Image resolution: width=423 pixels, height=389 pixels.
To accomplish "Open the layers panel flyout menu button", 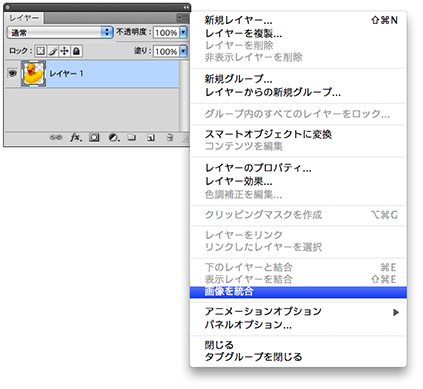I will (182, 18).
